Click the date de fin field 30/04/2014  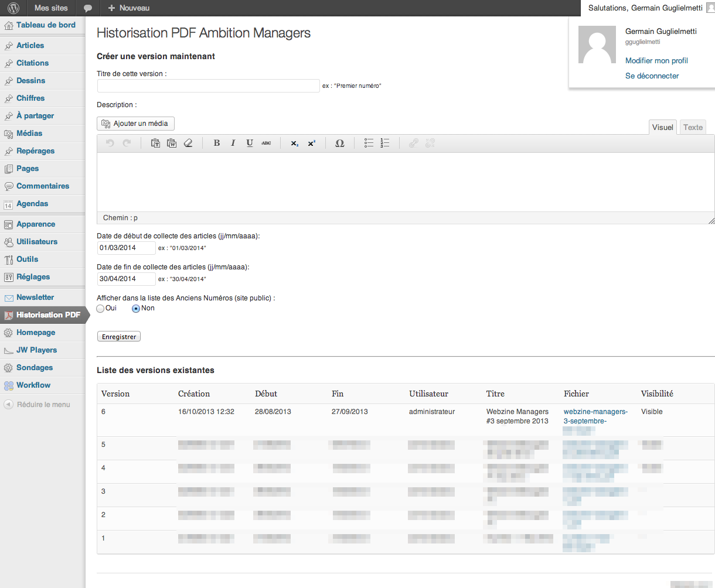[127, 279]
